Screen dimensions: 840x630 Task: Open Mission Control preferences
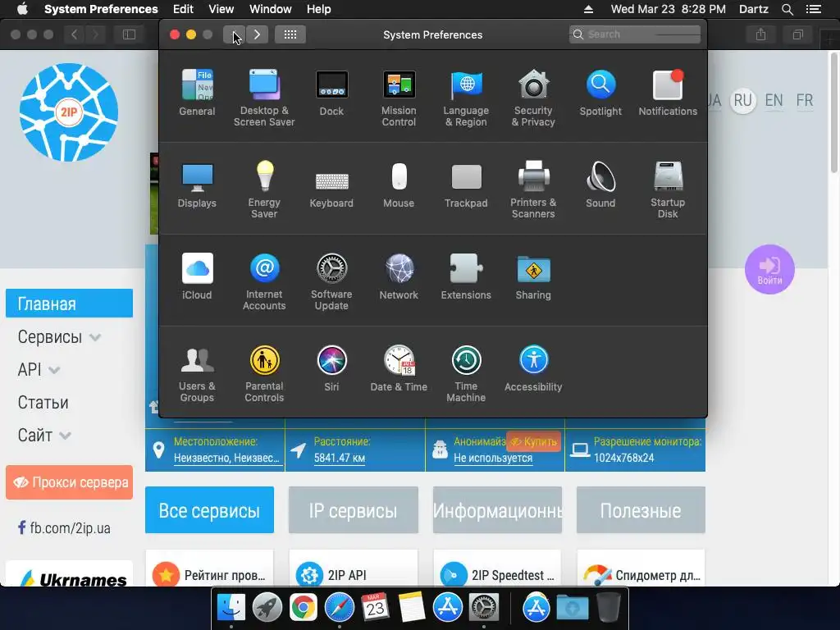coord(399,98)
